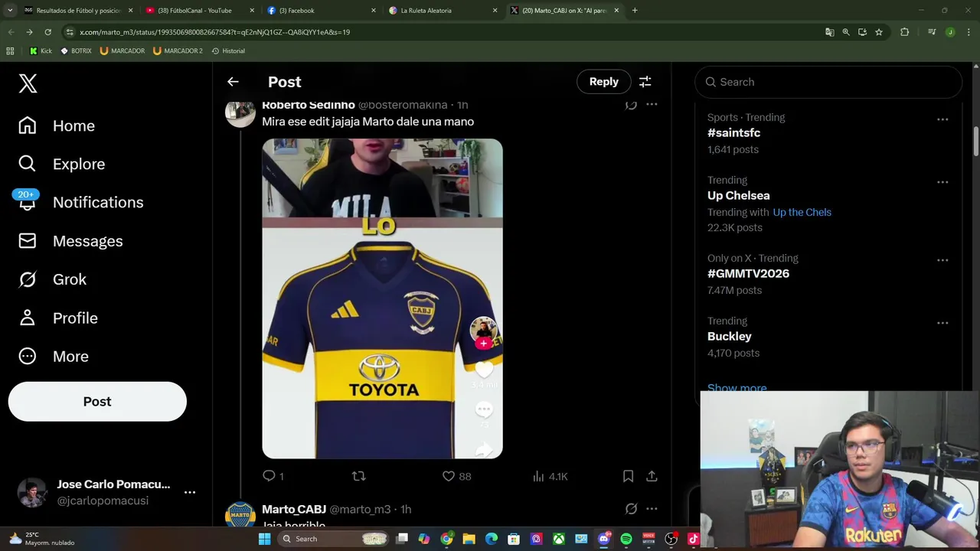Open the BOTRIX bookmark

point(76,51)
